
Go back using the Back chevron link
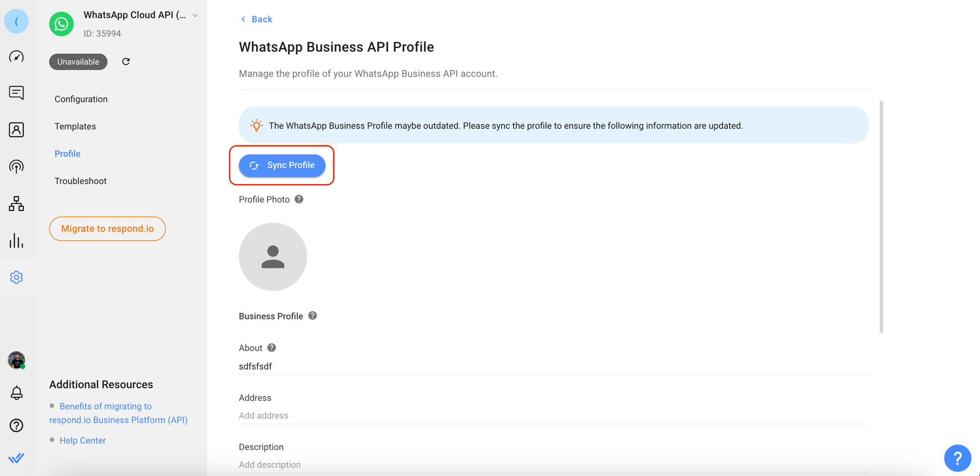click(x=256, y=19)
